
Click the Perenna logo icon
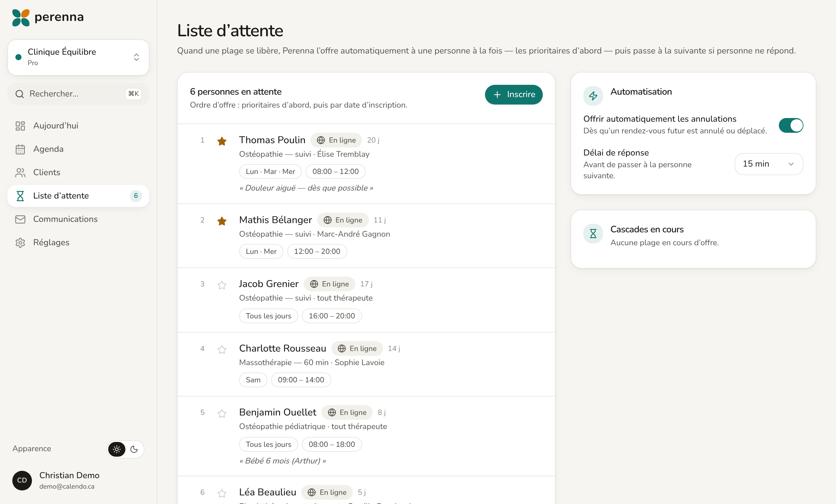(21, 17)
